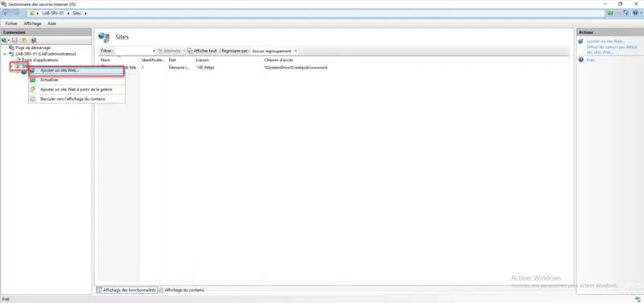Open the "Aucun regroupement" grouping dropdown
The image size is (644, 303).
coord(275,51)
